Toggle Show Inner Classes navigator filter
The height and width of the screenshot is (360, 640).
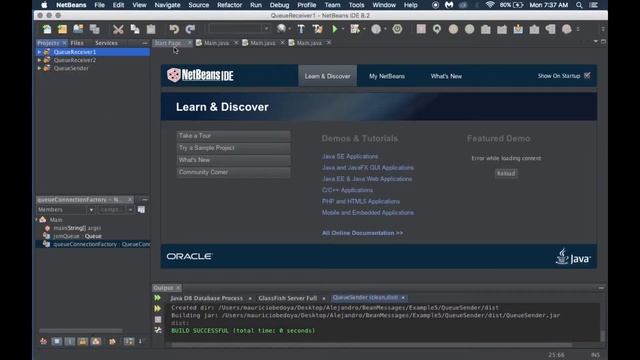click(96, 341)
